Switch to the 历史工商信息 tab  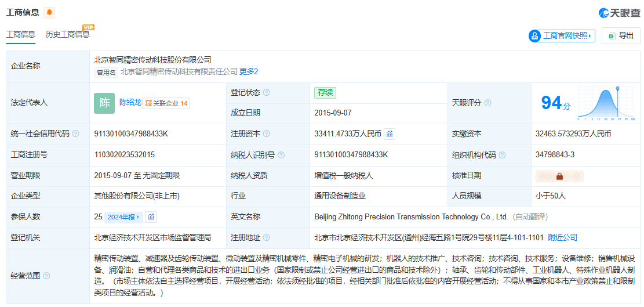pos(67,34)
